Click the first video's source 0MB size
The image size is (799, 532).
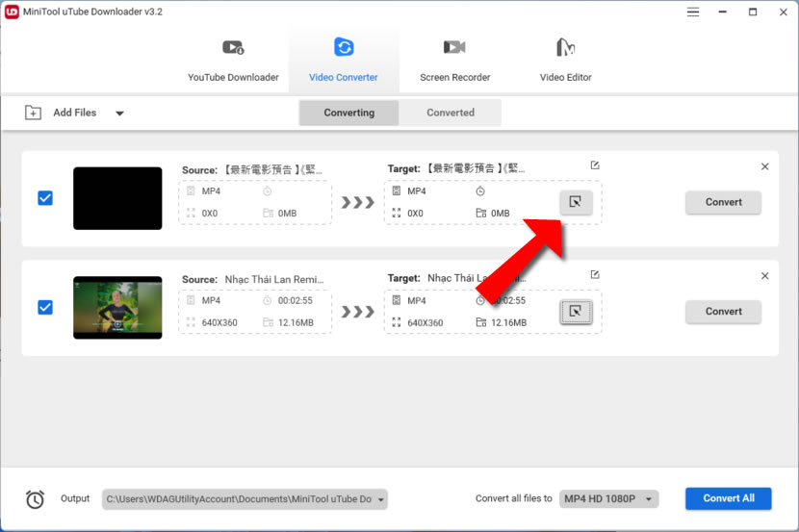click(287, 213)
